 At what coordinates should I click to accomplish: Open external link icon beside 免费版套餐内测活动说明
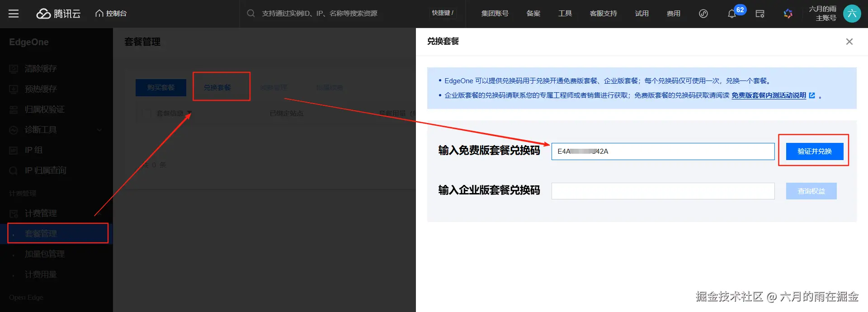pos(812,95)
